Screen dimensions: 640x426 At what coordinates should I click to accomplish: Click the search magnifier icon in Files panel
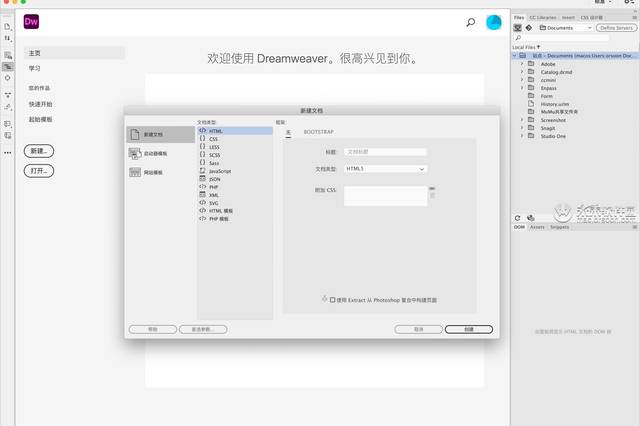point(518,38)
